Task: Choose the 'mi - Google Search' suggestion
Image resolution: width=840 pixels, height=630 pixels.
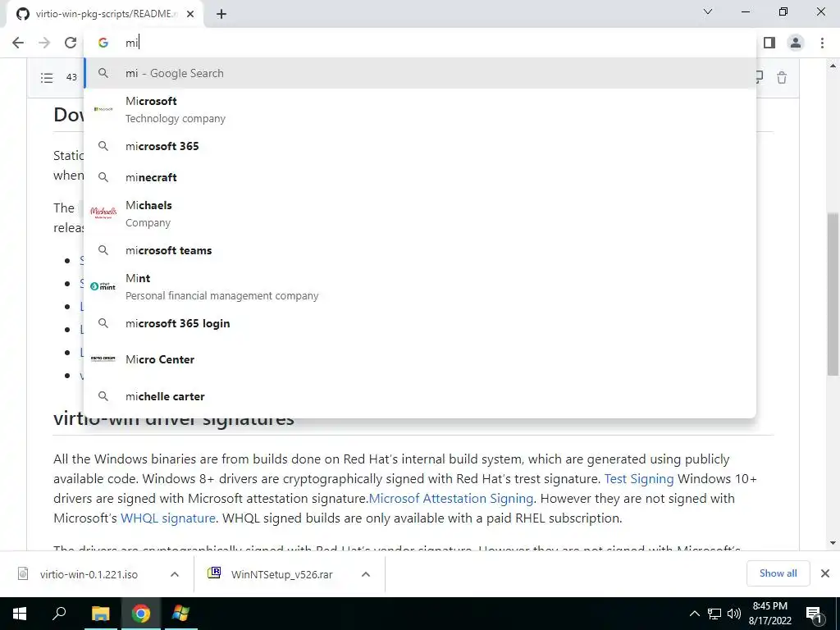Action: (x=421, y=73)
